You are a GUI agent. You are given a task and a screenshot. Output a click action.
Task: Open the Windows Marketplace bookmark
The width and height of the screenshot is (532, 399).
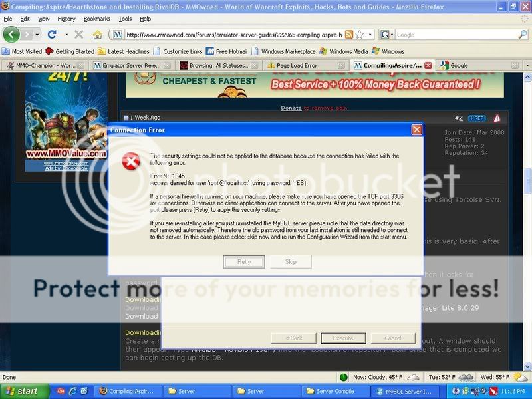pyautogui.click(x=284, y=51)
